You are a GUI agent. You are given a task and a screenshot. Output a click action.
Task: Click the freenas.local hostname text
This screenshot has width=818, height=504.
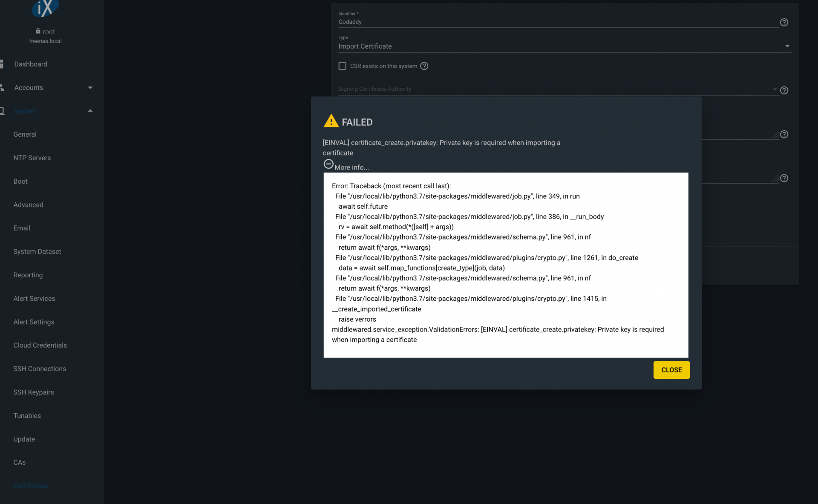45,41
